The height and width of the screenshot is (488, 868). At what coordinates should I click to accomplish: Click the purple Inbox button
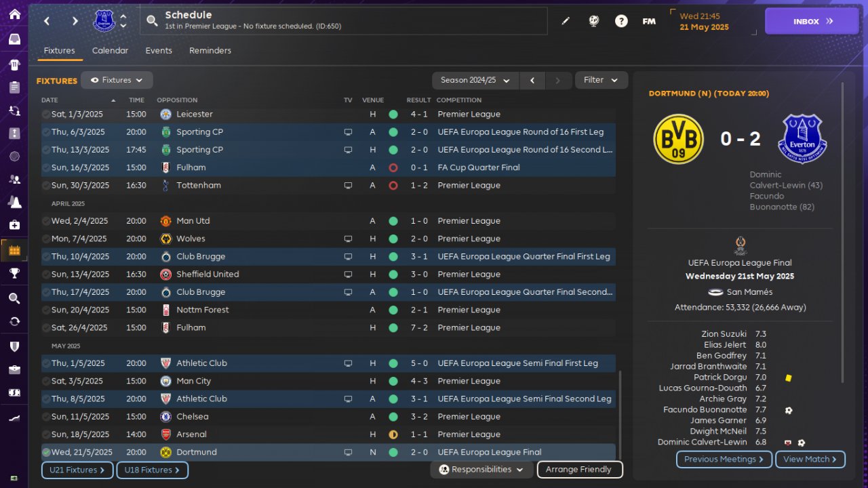(x=812, y=21)
